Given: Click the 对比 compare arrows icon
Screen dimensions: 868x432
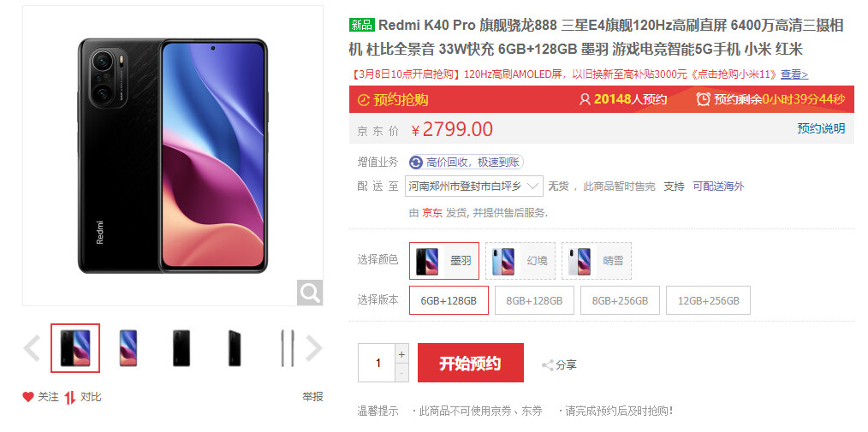Looking at the screenshot, I should pos(69,397).
